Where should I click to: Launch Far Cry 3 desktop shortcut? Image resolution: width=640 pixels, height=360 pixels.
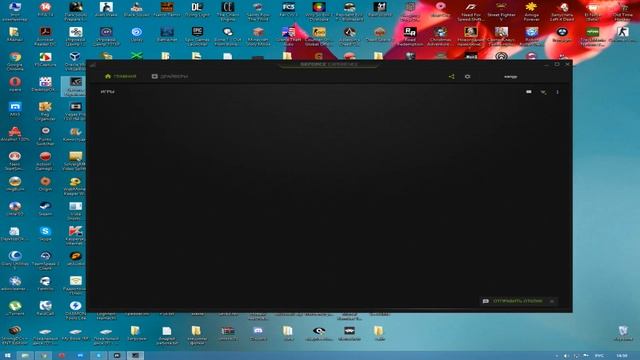click(x=289, y=9)
